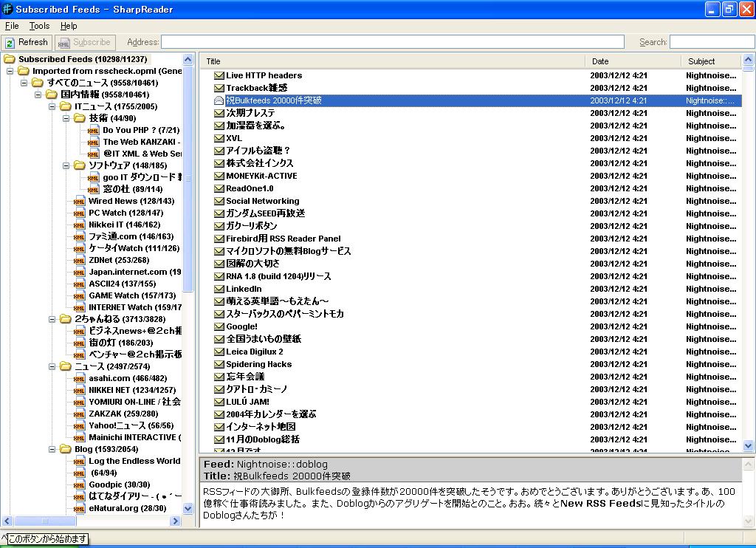Viewport: 756px width, 548px height.
Task: Collapse the 2ちゃんねる tree node
Action: coord(52,319)
